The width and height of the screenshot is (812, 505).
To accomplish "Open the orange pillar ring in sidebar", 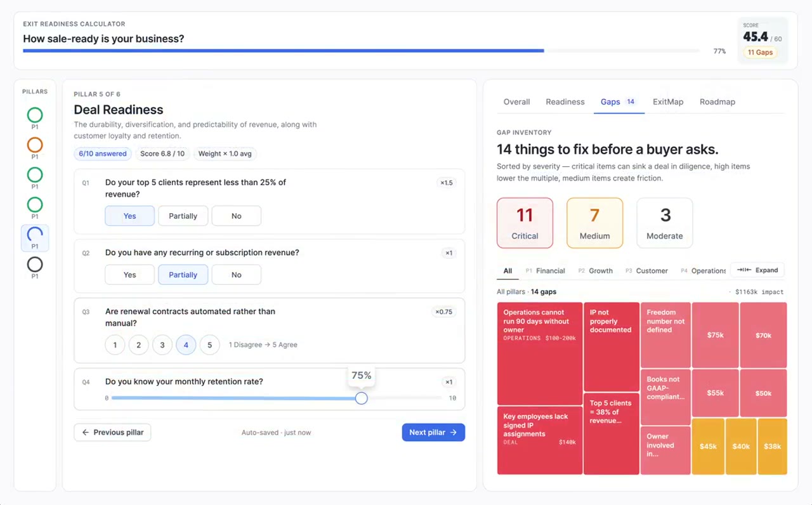I will click(35, 145).
